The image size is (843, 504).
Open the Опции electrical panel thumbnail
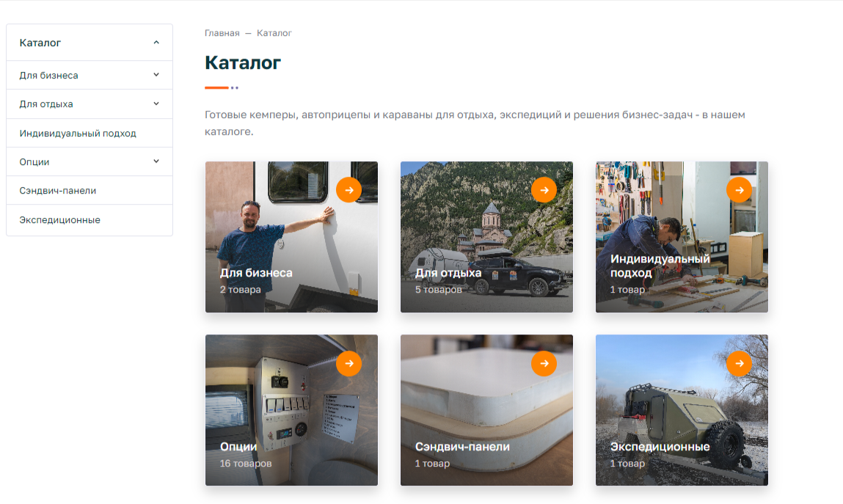click(291, 411)
